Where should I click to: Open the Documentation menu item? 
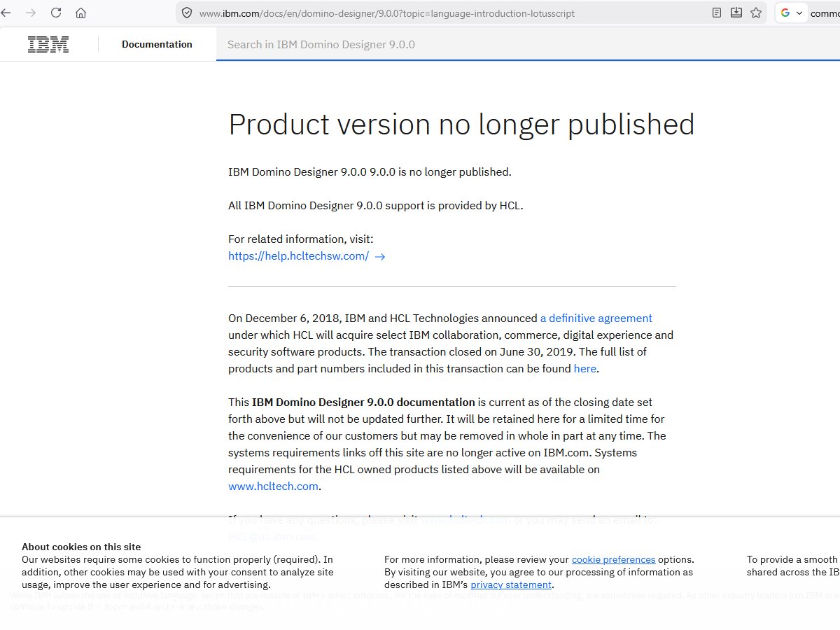(157, 44)
